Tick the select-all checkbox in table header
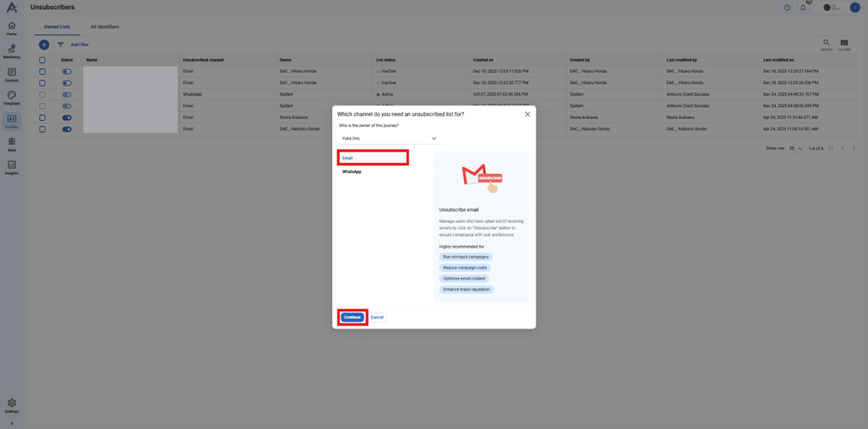The height and width of the screenshot is (429, 868). coord(42,60)
